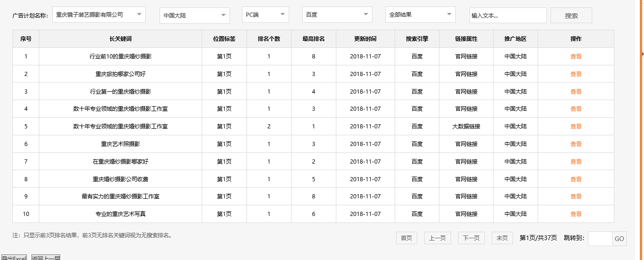Select keyword 重庆婚纱摄影公司收费
The image size is (644, 260).
pyautogui.click(x=121, y=179)
